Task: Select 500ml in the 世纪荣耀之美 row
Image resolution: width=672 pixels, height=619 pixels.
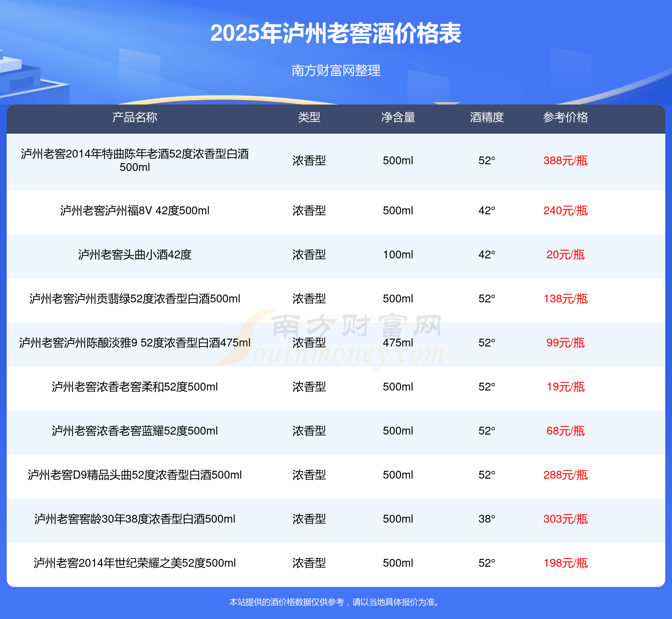Action: [x=398, y=563]
